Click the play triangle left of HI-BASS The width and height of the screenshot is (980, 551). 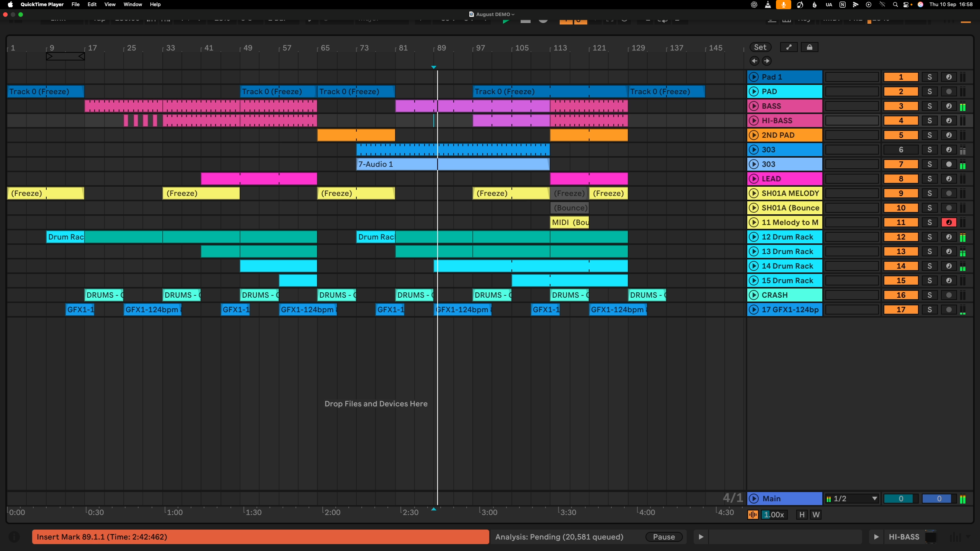click(876, 537)
